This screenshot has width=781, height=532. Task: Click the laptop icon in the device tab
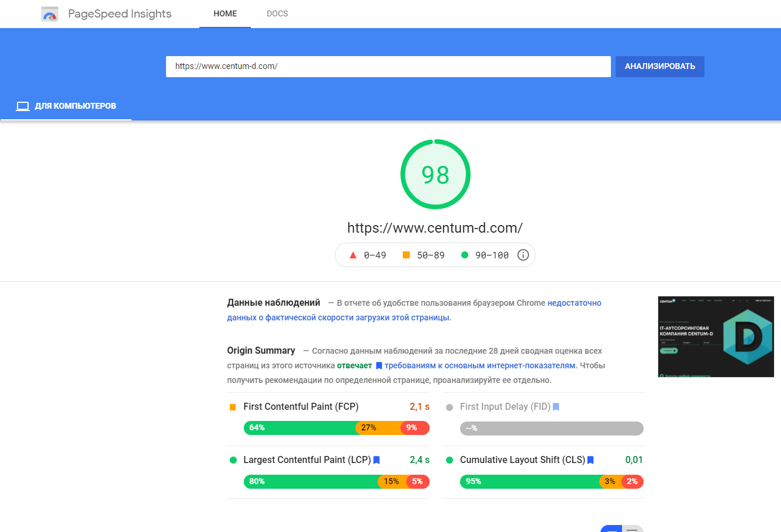coord(23,106)
